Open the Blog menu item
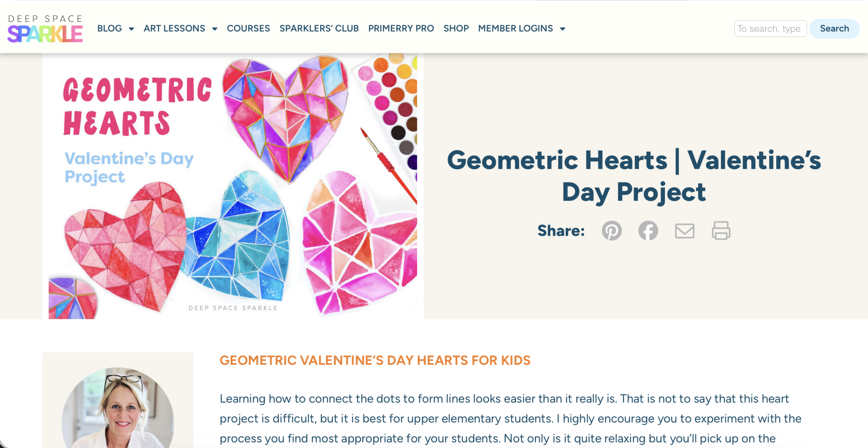Image resolution: width=868 pixels, height=448 pixels. [110, 28]
